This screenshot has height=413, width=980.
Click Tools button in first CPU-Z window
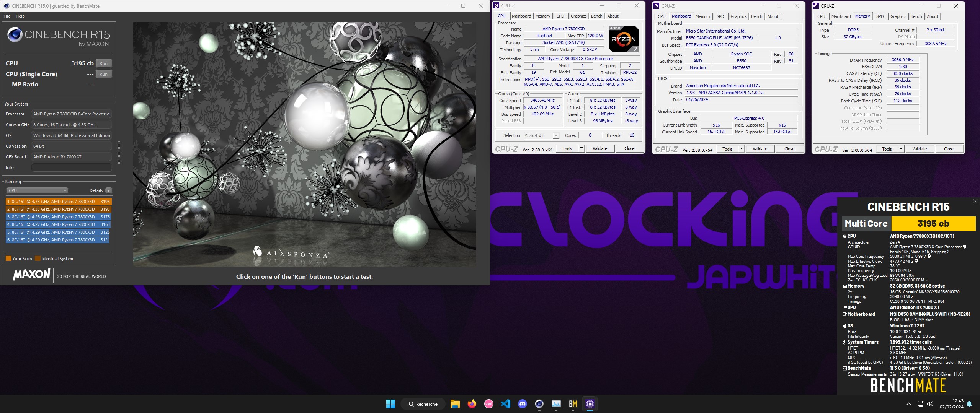[x=567, y=148]
